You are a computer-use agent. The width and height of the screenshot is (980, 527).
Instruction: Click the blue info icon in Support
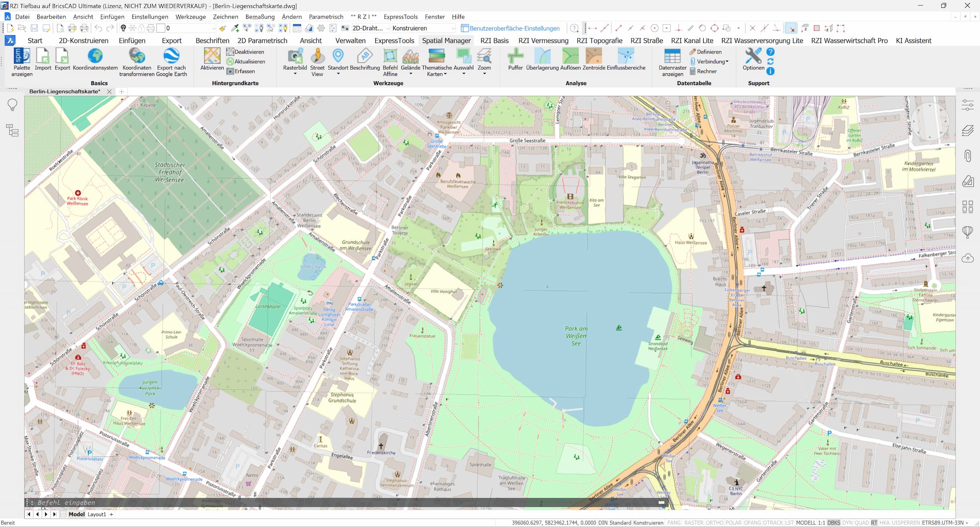770,71
